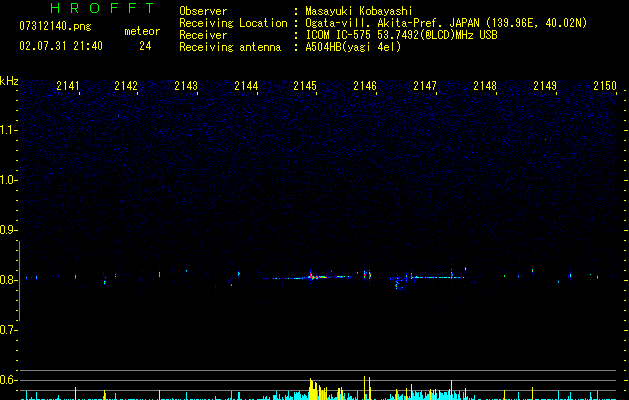Click the 0.8 kHz frequency label
Image resolution: width=629 pixels, height=400 pixels.
pyautogui.click(x=8, y=280)
